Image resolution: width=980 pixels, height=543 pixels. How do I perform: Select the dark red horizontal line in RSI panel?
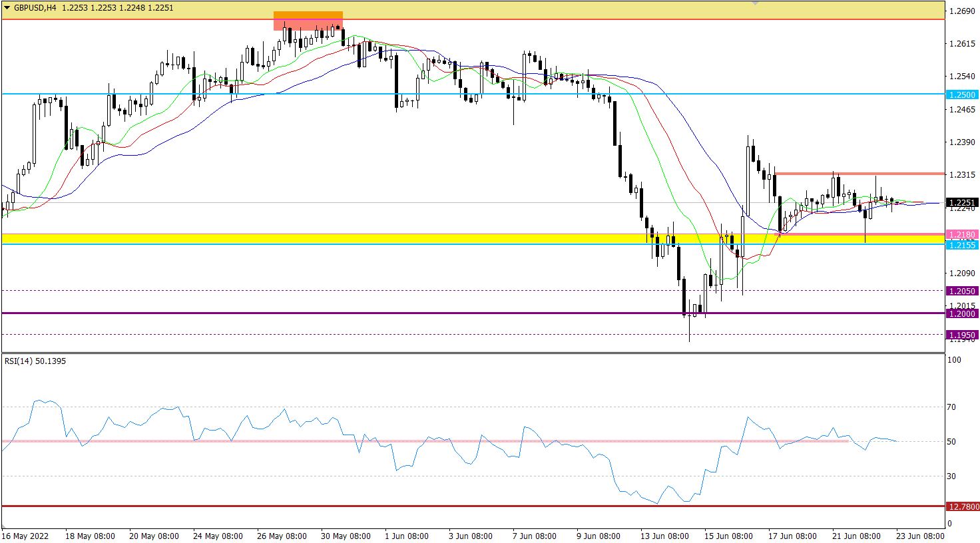point(473,506)
